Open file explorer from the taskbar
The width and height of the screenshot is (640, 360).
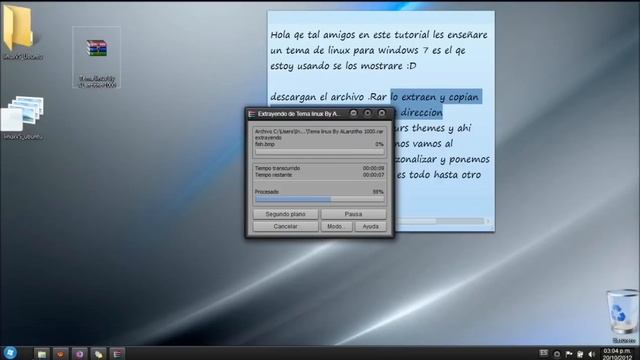[41, 354]
